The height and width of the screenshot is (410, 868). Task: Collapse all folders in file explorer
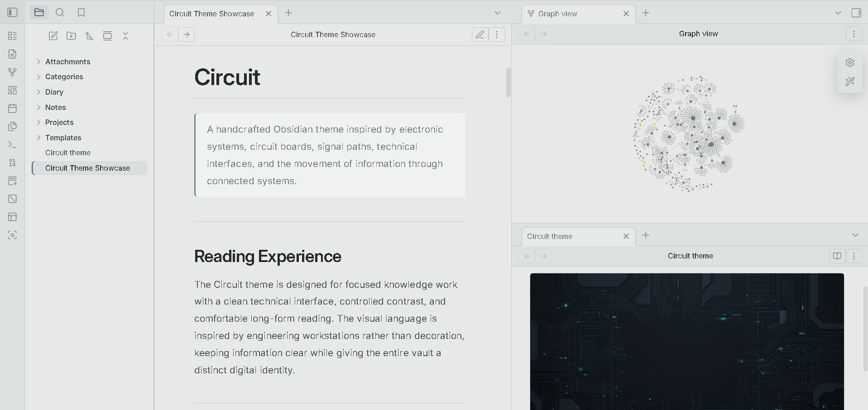tap(125, 36)
